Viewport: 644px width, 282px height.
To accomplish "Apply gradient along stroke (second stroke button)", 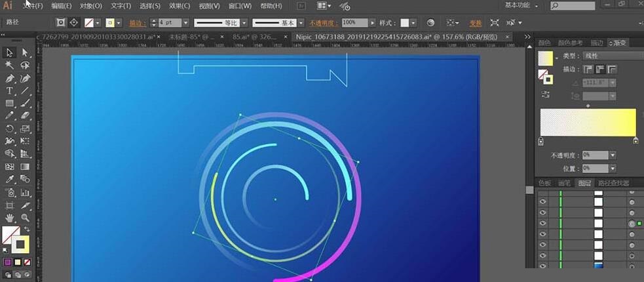I will point(599,69).
